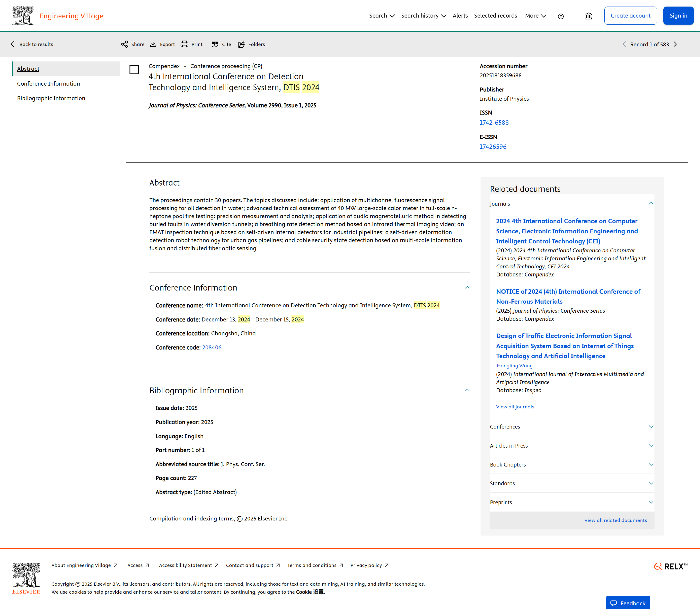Select Alerts in top navigation

pyautogui.click(x=460, y=16)
